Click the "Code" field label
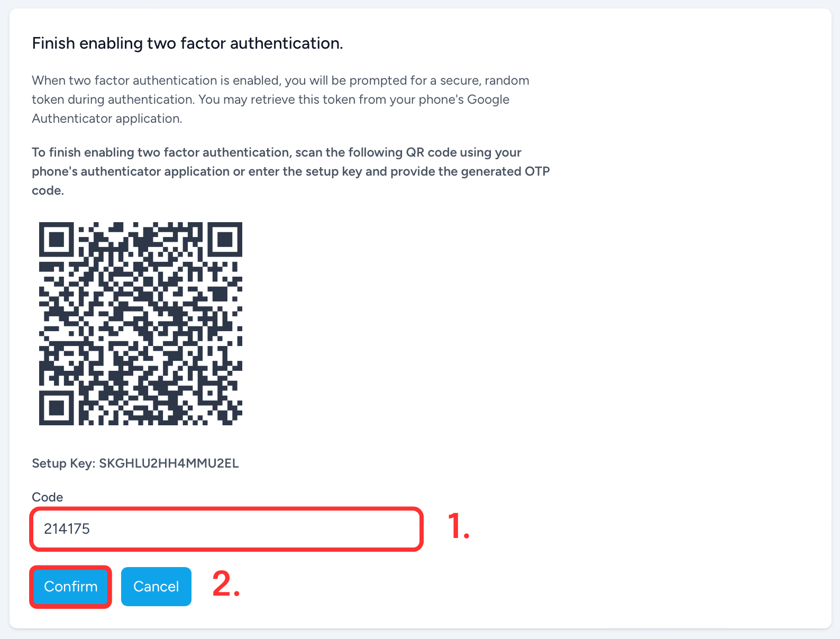Image resolution: width=840 pixels, height=639 pixels. pyautogui.click(x=48, y=497)
